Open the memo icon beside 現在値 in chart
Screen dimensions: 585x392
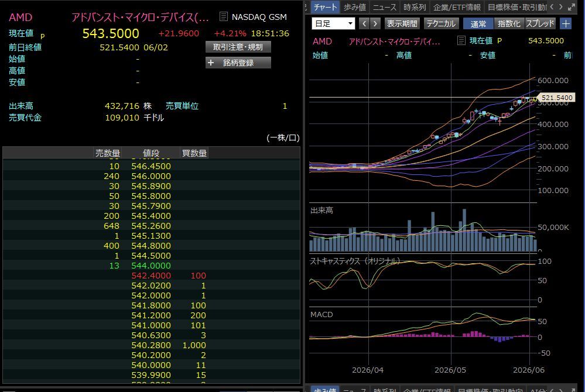pos(461,40)
